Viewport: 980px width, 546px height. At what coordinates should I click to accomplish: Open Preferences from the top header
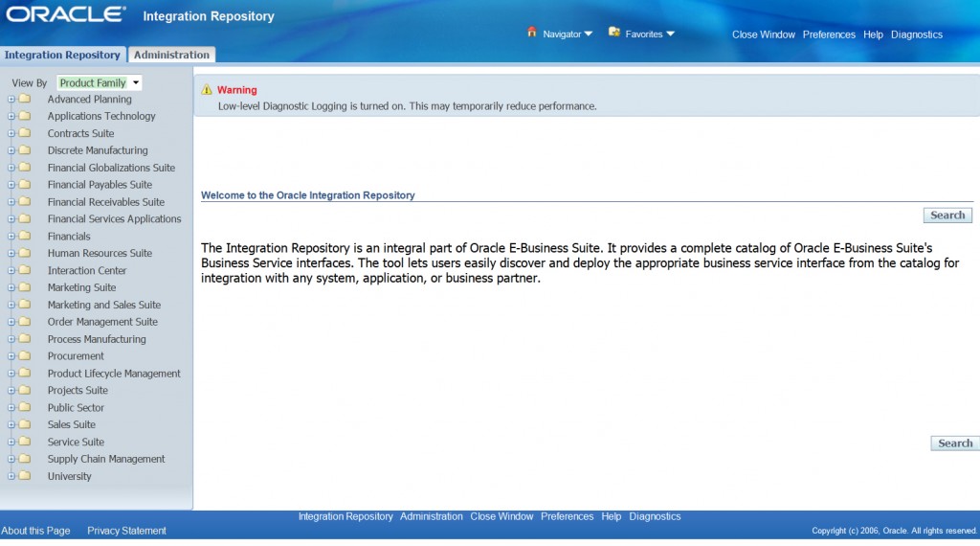point(829,34)
